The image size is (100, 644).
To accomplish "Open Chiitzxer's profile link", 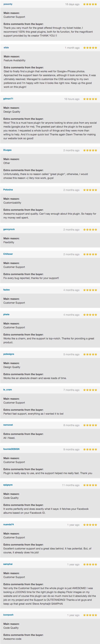I will click(8, 254).
